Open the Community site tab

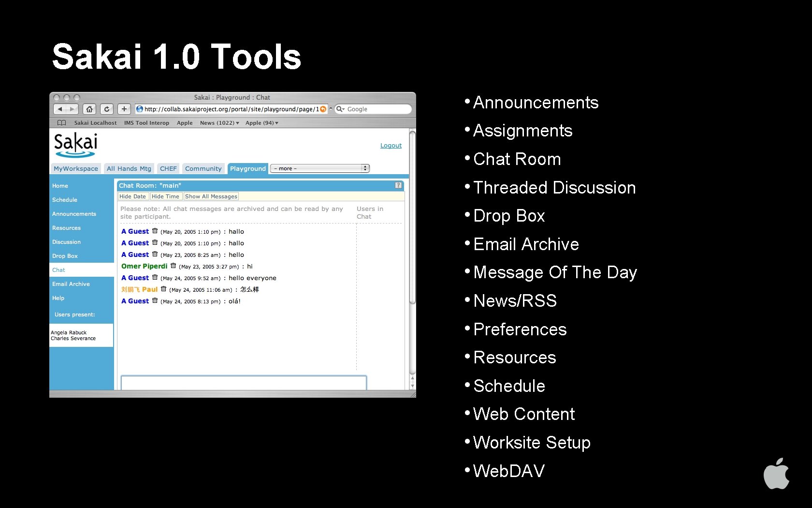coord(203,168)
